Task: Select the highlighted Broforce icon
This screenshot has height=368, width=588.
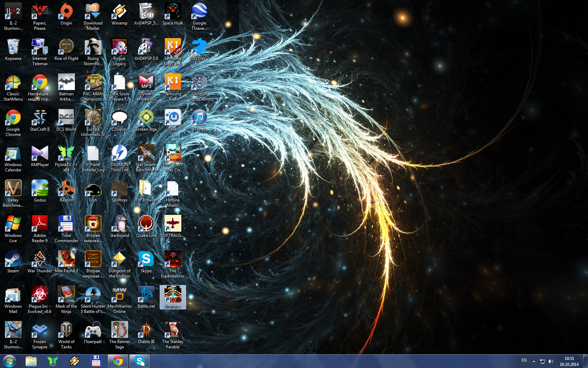Action: (x=173, y=297)
